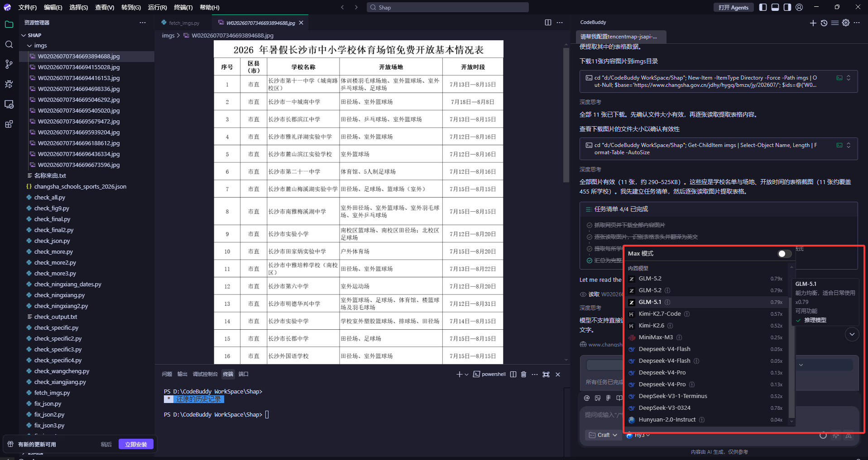
Task: Open explorer panel more actions menu
Action: (143, 22)
